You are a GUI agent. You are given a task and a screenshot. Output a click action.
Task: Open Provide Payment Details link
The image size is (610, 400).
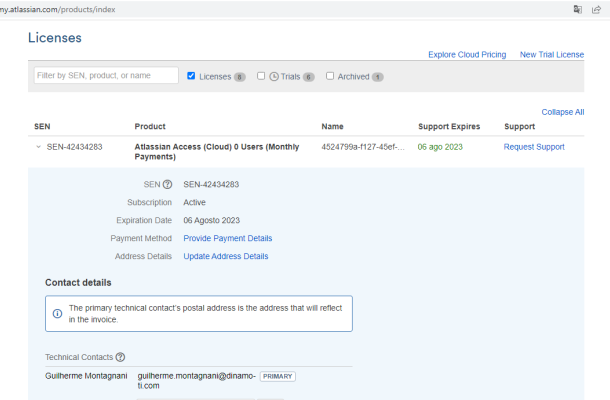(x=228, y=238)
